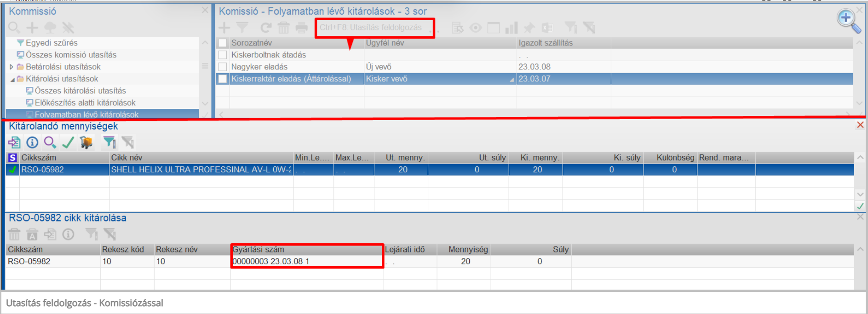Open Előkészítés alatti kitárolások tree item

point(85,103)
